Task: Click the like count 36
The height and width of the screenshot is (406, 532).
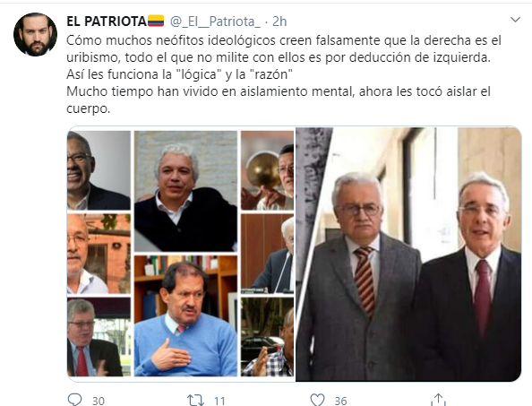Action: click(340, 401)
